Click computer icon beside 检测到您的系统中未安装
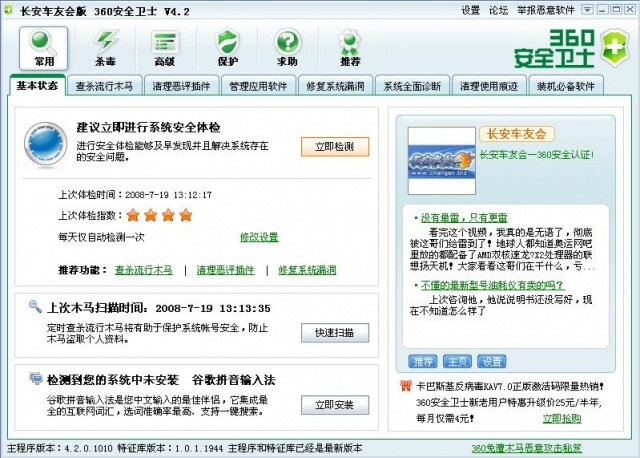The image size is (640, 458). (x=36, y=378)
